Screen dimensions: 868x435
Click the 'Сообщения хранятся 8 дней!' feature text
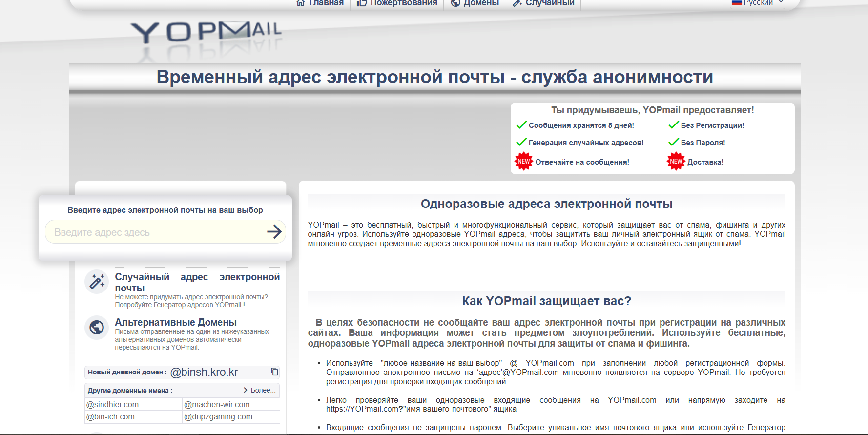(581, 125)
